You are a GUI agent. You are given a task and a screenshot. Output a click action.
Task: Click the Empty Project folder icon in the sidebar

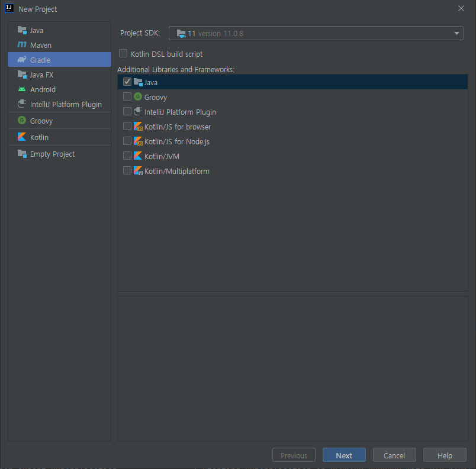coord(22,154)
